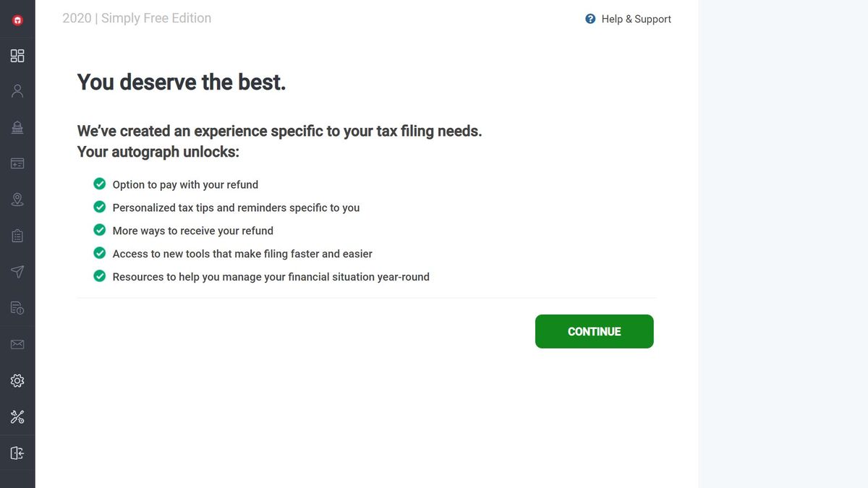Select the log out door icon
Image resolution: width=868 pixels, height=488 pixels.
point(17,452)
